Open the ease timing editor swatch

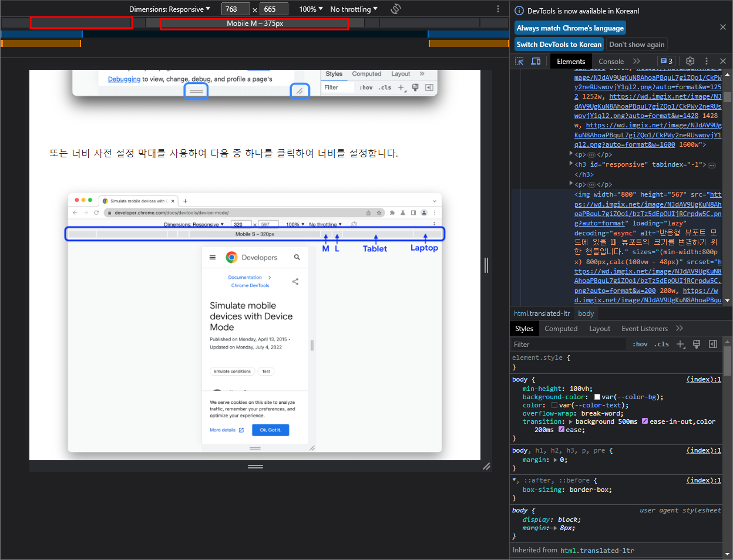[561, 430]
